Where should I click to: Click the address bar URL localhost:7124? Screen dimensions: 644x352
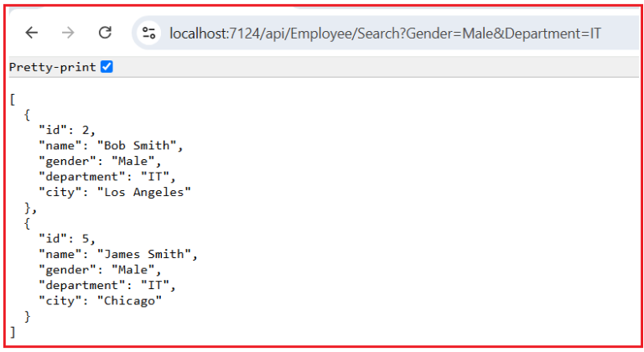coord(385,34)
